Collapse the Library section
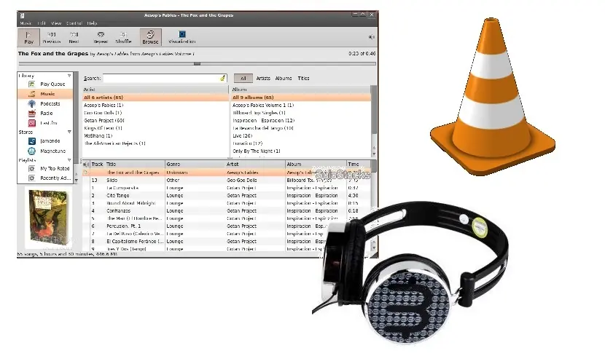605x364 pixels. (x=69, y=76)
